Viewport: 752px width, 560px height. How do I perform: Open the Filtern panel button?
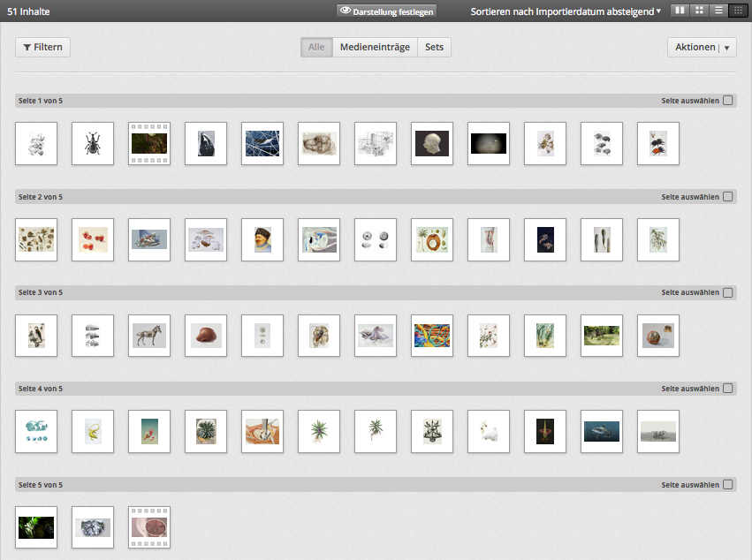(42, 48)
